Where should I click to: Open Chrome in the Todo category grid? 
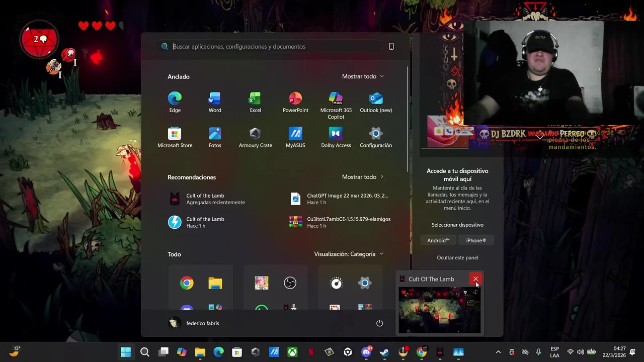[187, 283]
